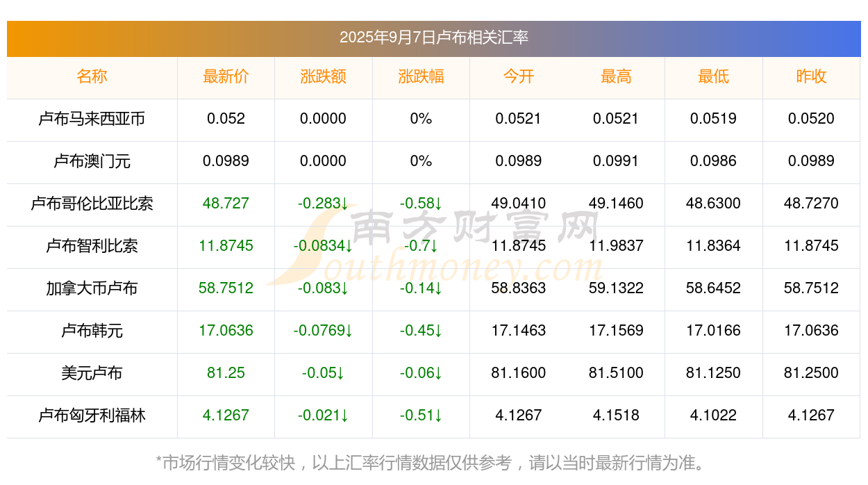Click latest price '58.7512'
Image resolution: width=868 pixels, height=485 pixels.
(x=226, y=288)
